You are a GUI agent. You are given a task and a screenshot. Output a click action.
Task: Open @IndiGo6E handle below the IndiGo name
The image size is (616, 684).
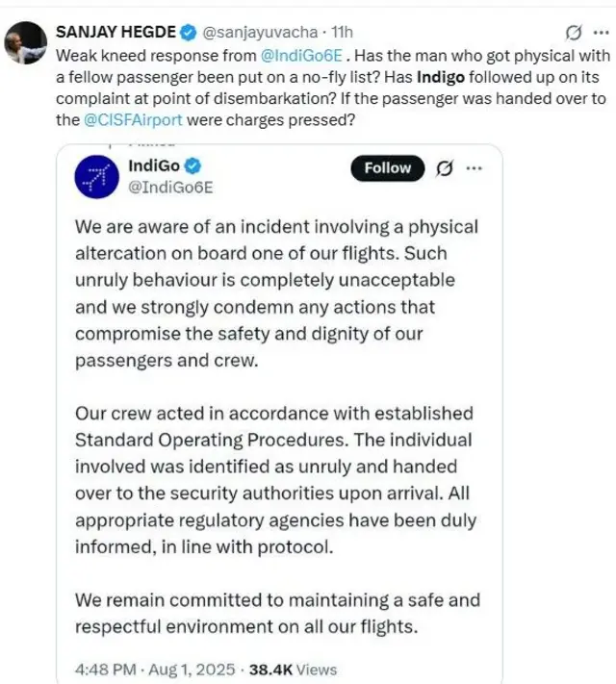coord(170,187)
